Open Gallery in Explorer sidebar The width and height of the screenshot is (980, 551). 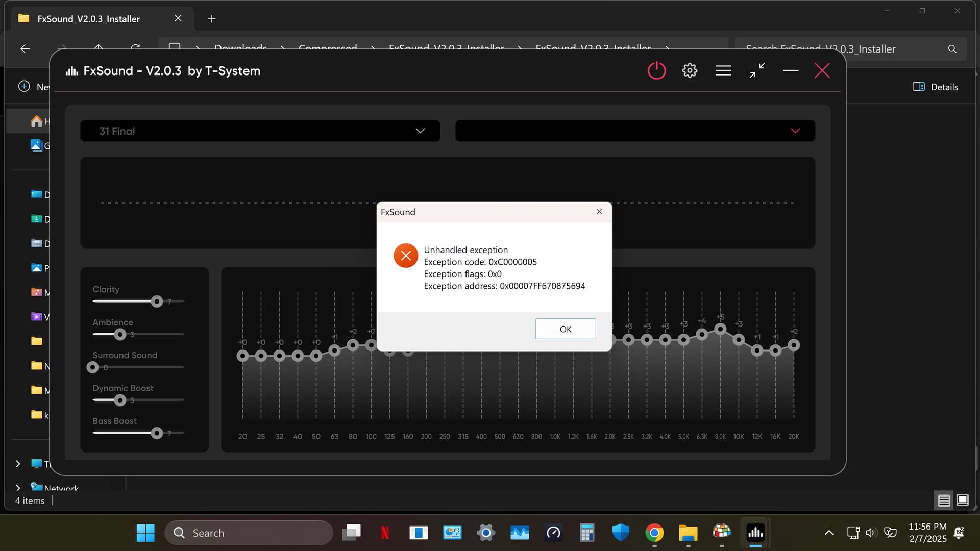[37, 146]
